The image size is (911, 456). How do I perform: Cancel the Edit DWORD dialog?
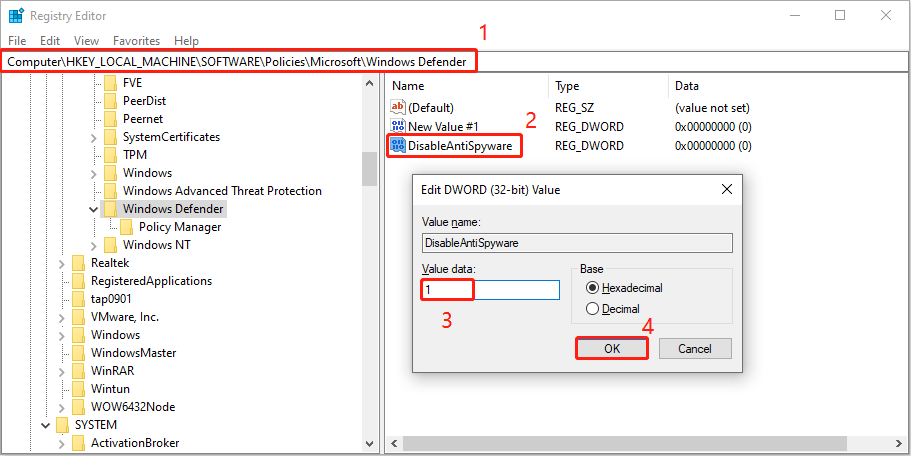point(695,349)
